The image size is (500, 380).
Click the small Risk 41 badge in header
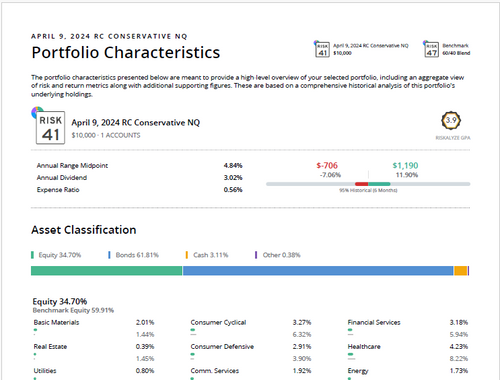click(322, 50)
